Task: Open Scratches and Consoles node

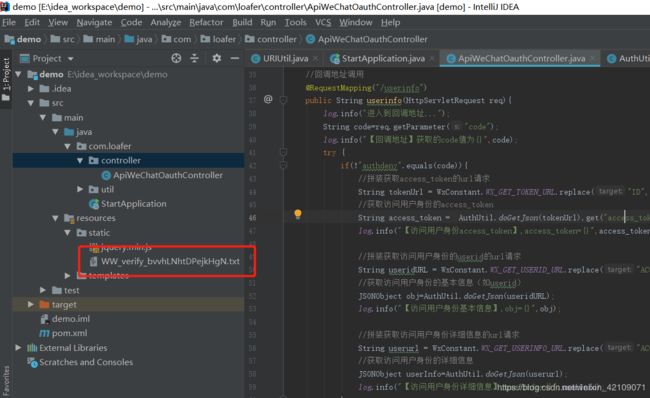Action: (80, 362)
